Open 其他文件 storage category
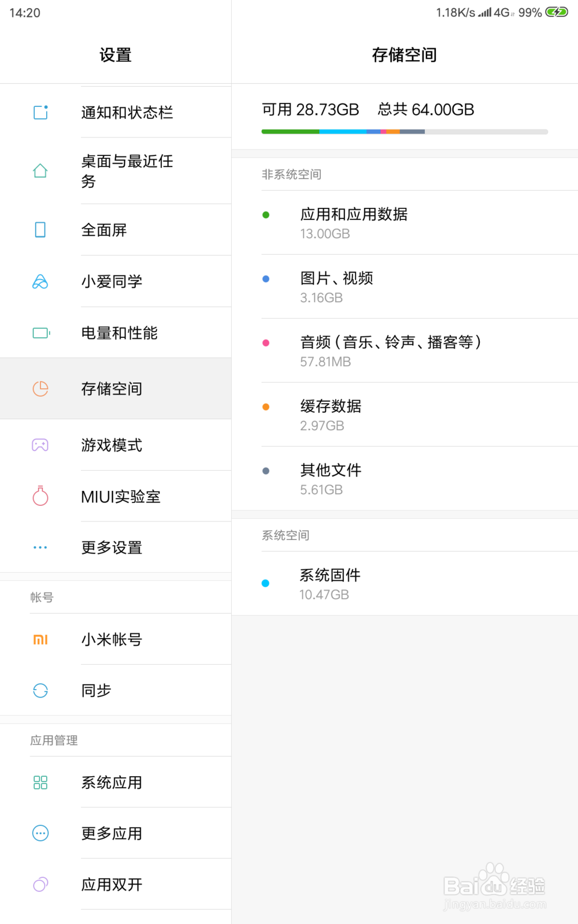578x924 pixels. (x=331, y=479)
